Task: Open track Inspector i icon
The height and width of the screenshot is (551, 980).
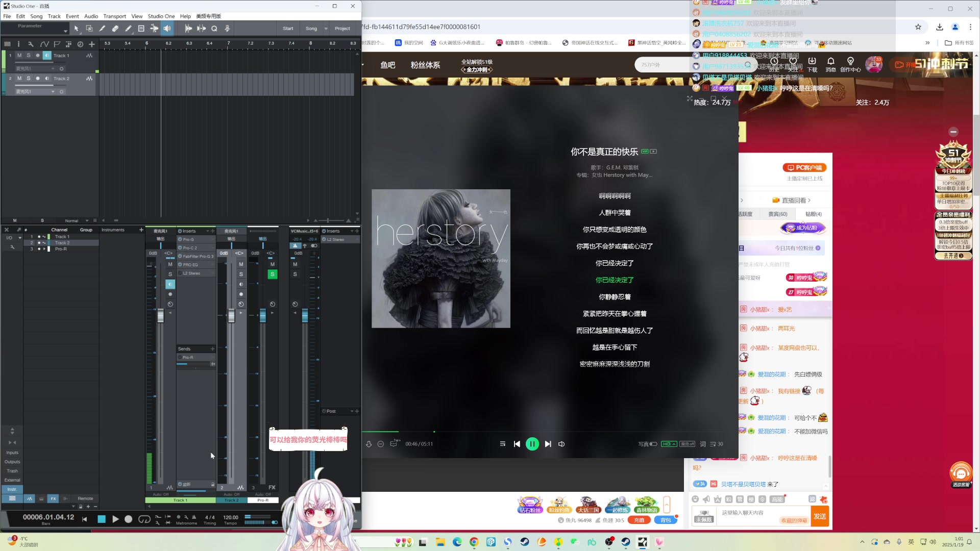Action: click(x=18, y=44)
